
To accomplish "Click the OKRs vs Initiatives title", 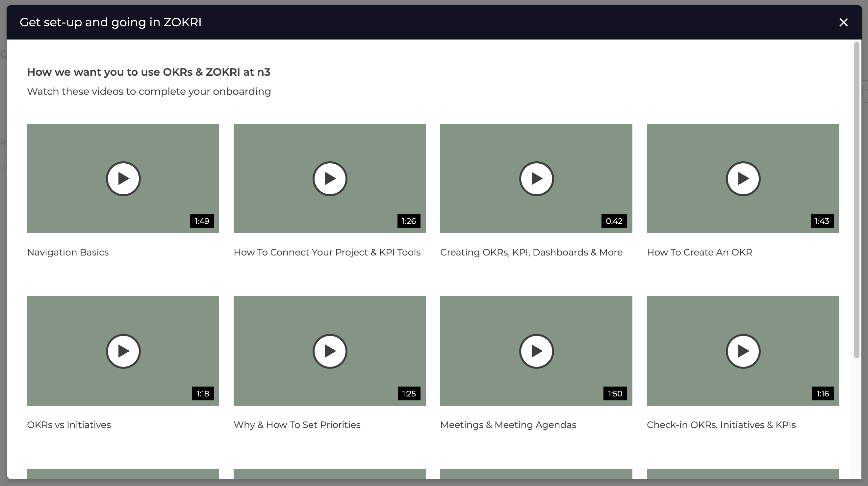I will [x=69, y=425].
